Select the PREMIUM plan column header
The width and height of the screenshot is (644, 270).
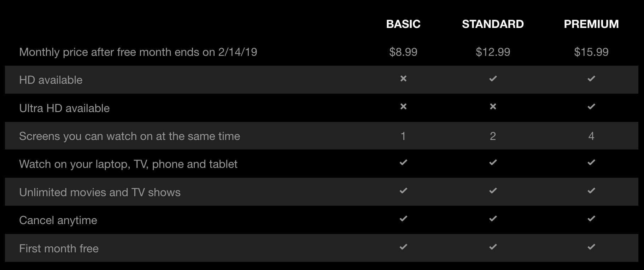click(x=591, y=24)
